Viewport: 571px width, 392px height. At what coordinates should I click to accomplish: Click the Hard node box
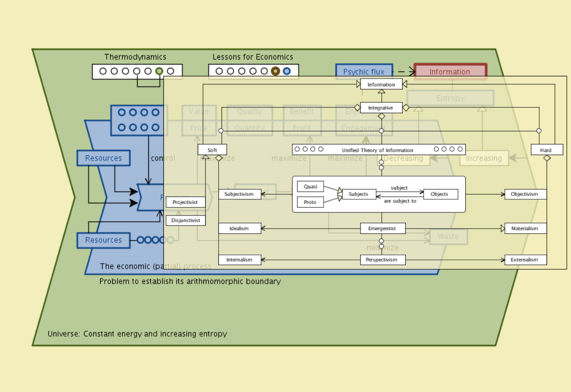(x=547, y=150)
